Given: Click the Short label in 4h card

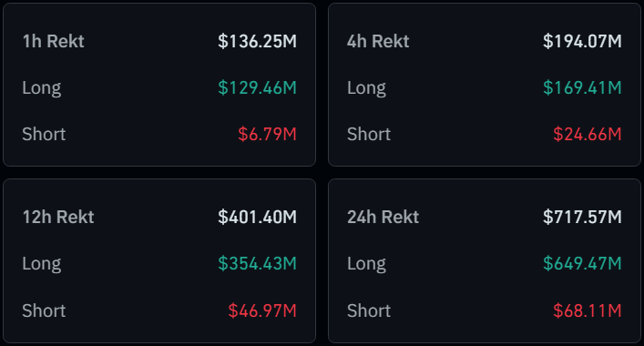Looking at the screenshot, I should (x=369, y=134).
